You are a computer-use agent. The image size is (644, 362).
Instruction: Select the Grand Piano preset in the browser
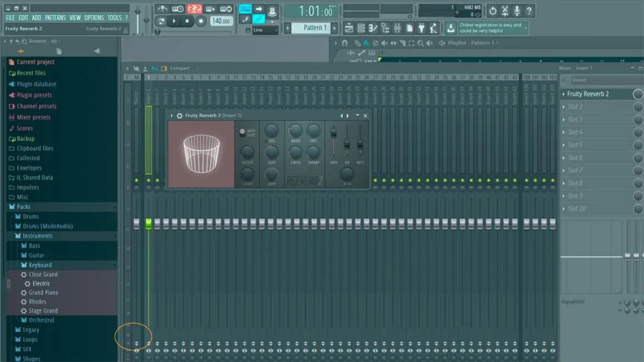[43, 293]
